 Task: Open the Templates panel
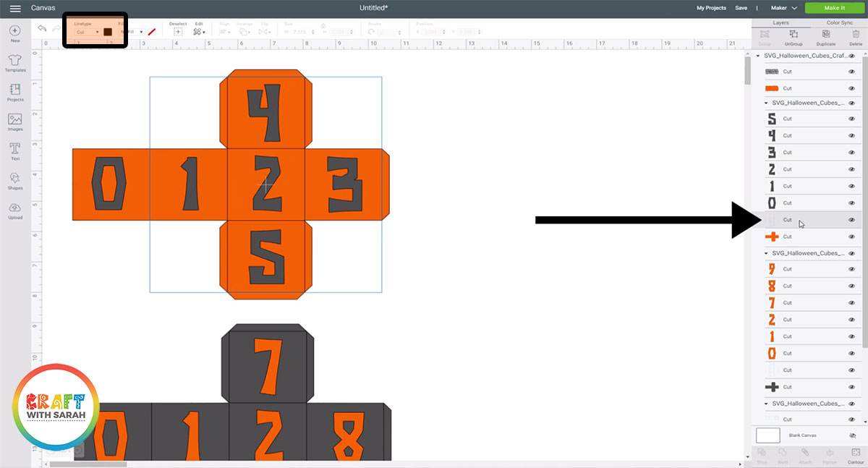coord(14,62)
